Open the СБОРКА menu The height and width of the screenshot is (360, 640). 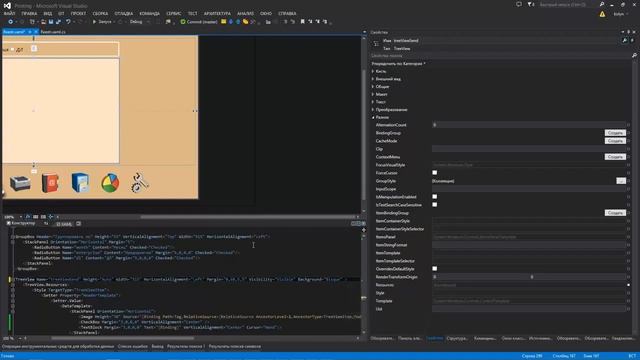(x=100, y=13)
